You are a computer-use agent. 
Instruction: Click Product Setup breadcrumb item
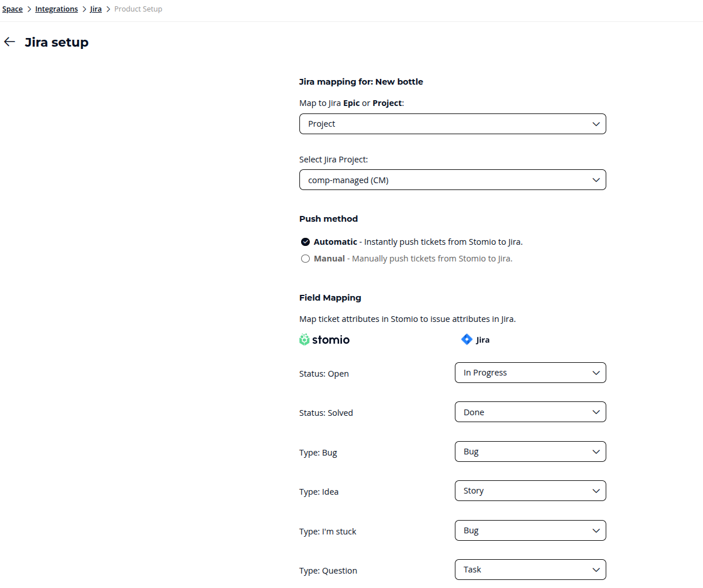[138, 9]
